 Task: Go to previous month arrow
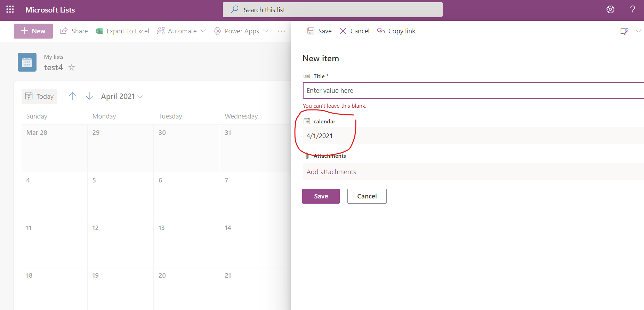(x=72, y=96)
